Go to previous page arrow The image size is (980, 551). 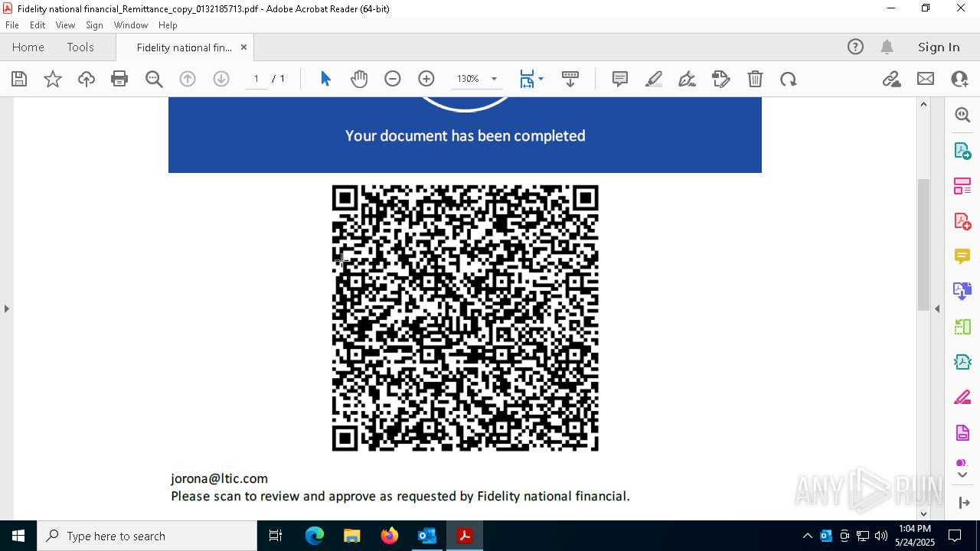(x=188, y=79)
